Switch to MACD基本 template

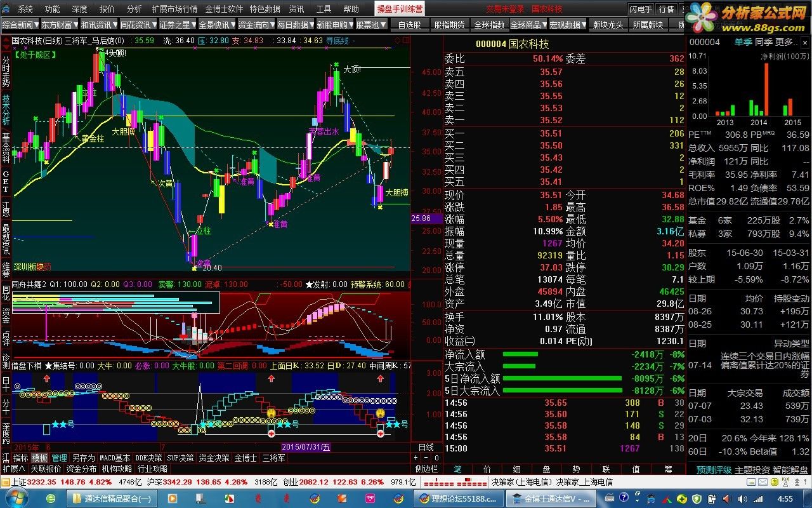pyautogui.click(x=115, y=457)
